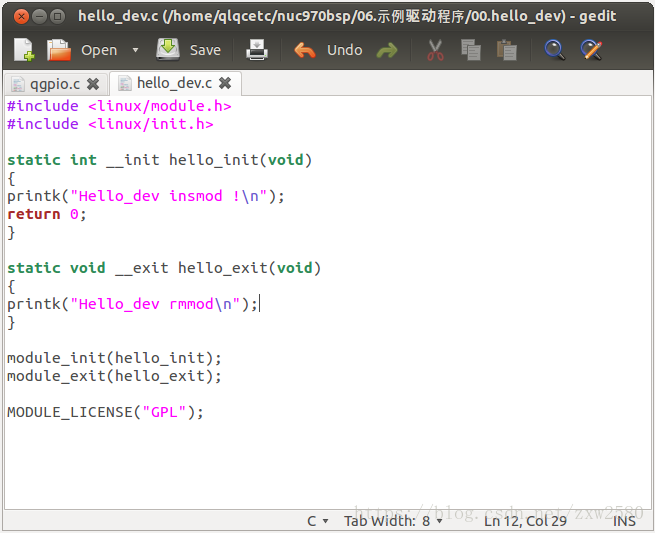The image size is (655, 533).
Task: Open Find and Replace icon
Action: pos(592,50)
